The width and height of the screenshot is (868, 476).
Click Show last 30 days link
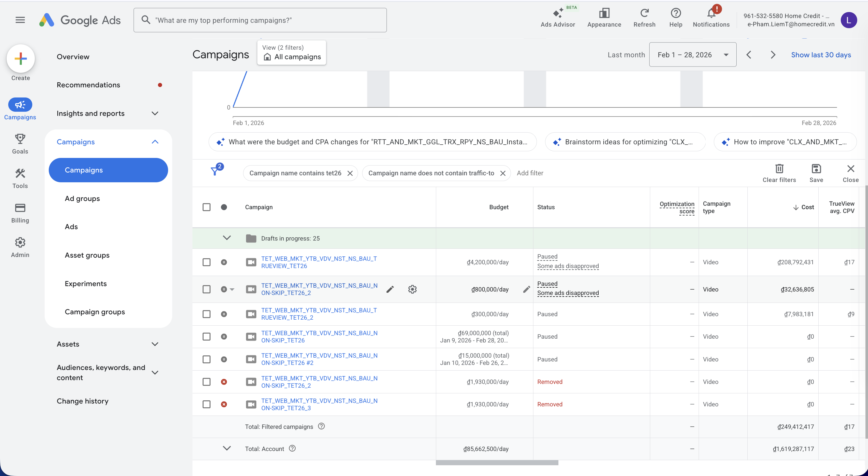(x=821, y=55)
